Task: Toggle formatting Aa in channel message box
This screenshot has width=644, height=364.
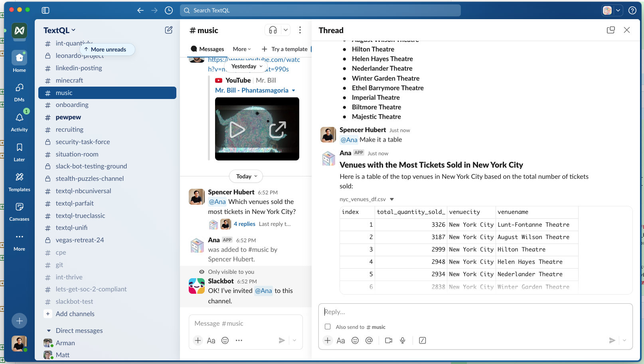Action: (211, 340)
